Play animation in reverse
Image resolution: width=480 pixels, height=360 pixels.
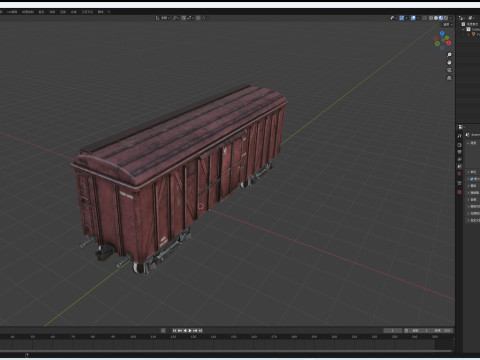[x=185, y=330]
